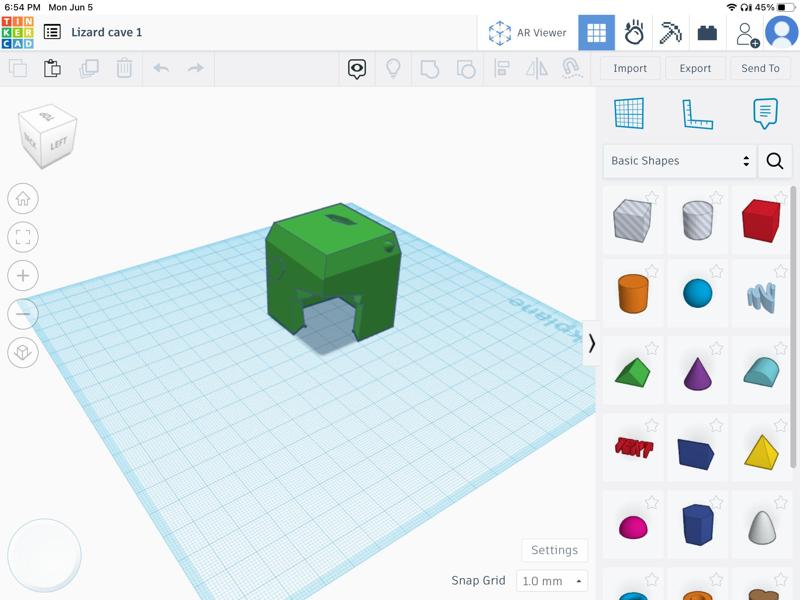Click the Mirror tool

(x=537, y=68)
